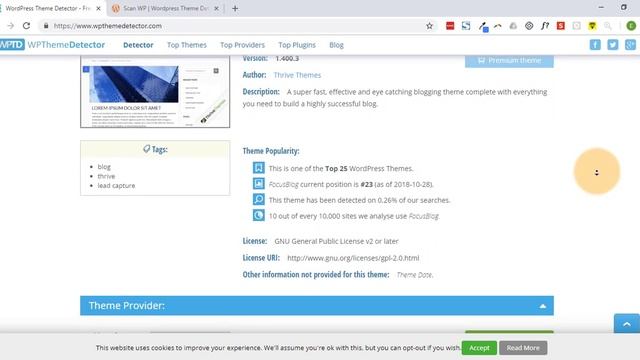Click the 'blog' tag
Viewport: 640px width, 360px height.
click(x=104, y=167)
